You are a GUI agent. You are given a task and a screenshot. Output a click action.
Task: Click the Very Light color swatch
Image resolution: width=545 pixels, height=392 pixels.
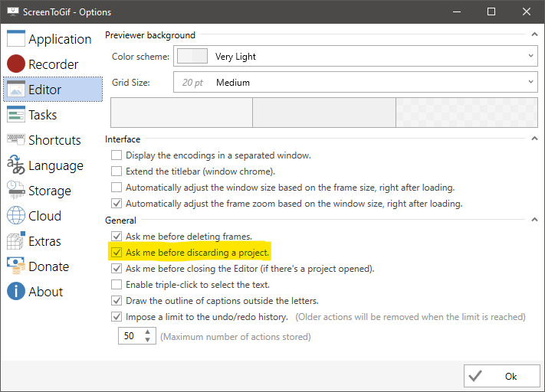tap(192, 56)
